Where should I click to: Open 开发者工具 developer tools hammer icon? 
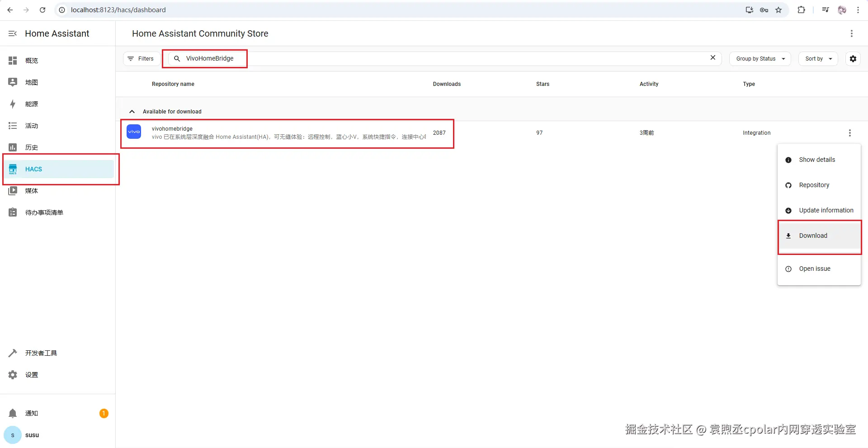click(13, 353)
